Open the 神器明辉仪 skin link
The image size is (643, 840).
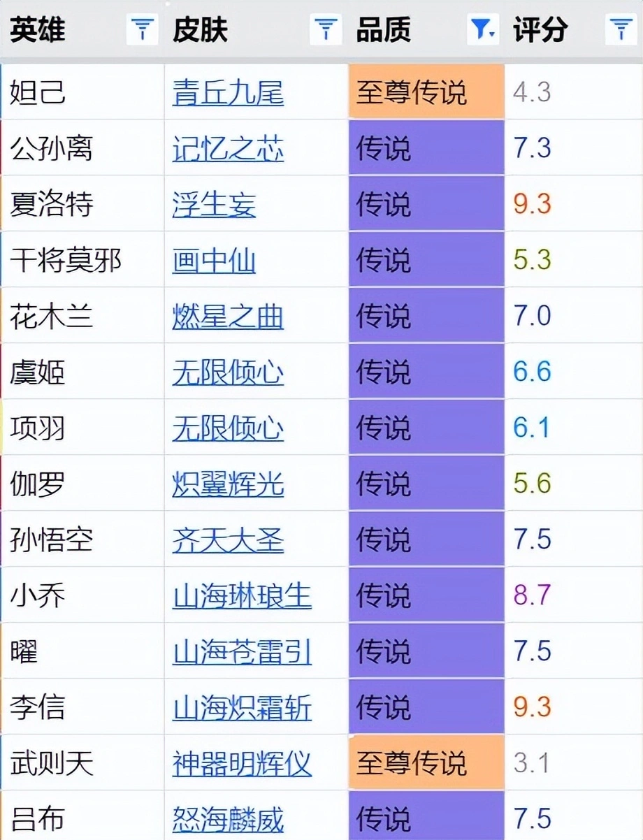click(x=242, y=763)
